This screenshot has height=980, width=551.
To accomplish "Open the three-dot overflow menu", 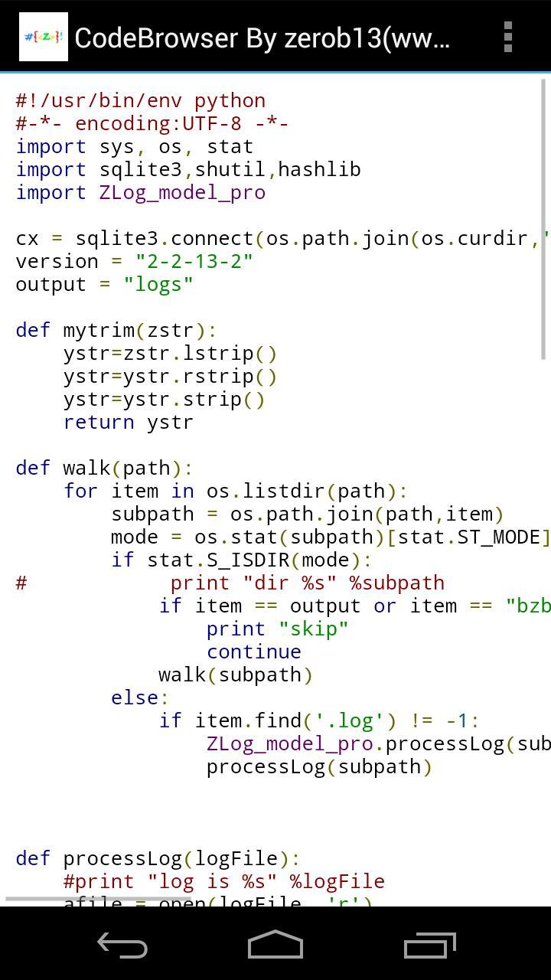I will [x=507, y=37].
